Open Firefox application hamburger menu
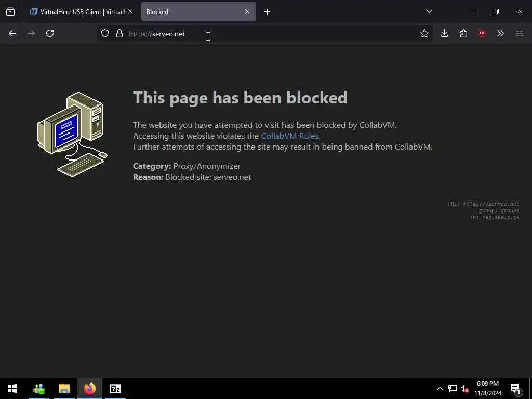532x399 pixels. tap(520, 33)
